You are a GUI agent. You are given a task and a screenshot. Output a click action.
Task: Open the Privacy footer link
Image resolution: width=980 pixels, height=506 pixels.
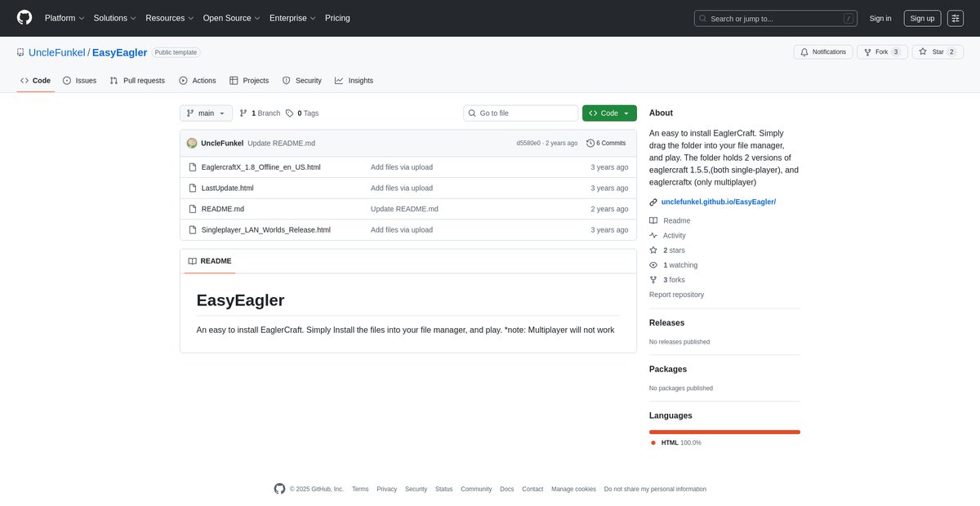387,489
